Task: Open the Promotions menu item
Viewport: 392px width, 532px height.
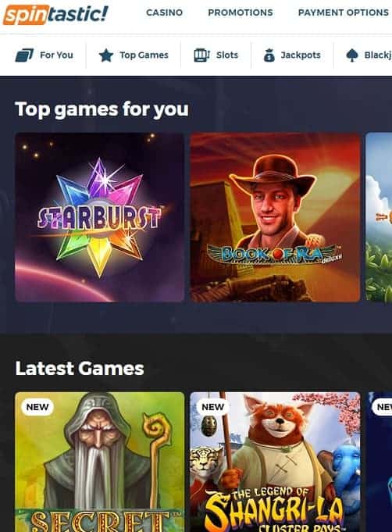Action: [x=241, y=12]
